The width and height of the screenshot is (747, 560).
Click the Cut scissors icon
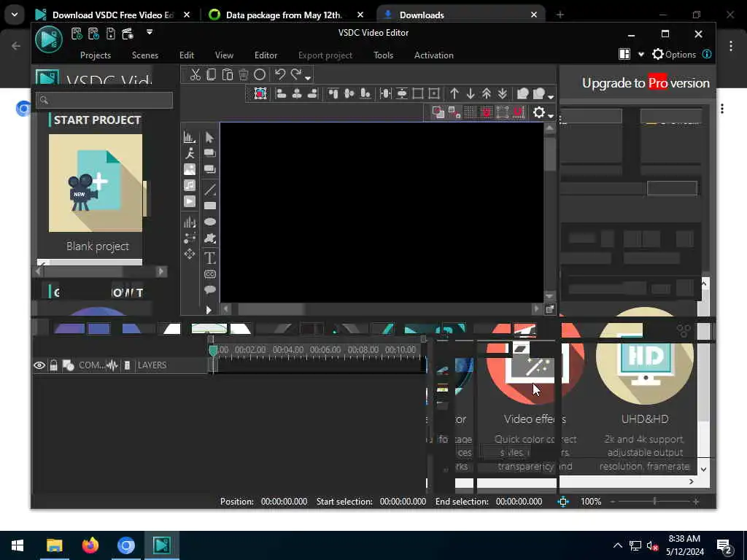pos(195,75)
